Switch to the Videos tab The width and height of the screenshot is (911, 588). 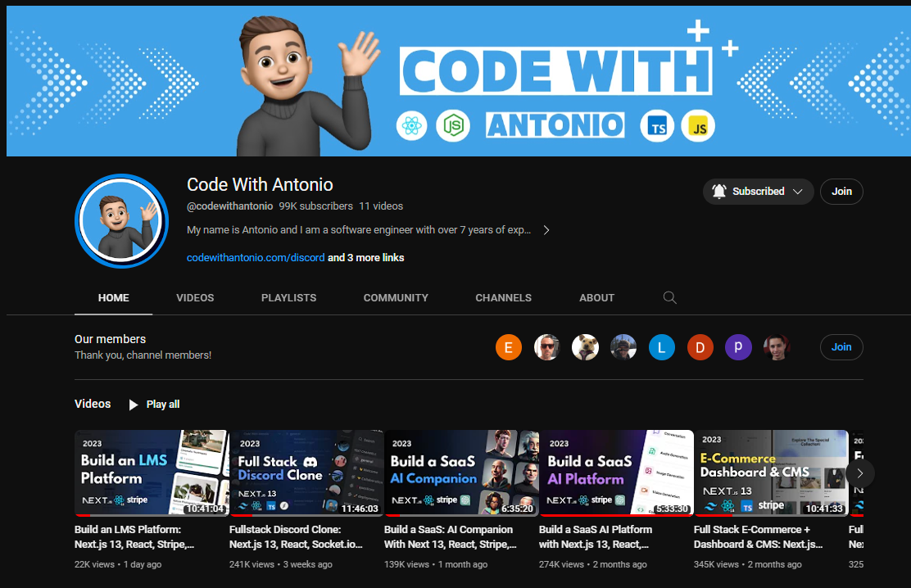[195, 298]
